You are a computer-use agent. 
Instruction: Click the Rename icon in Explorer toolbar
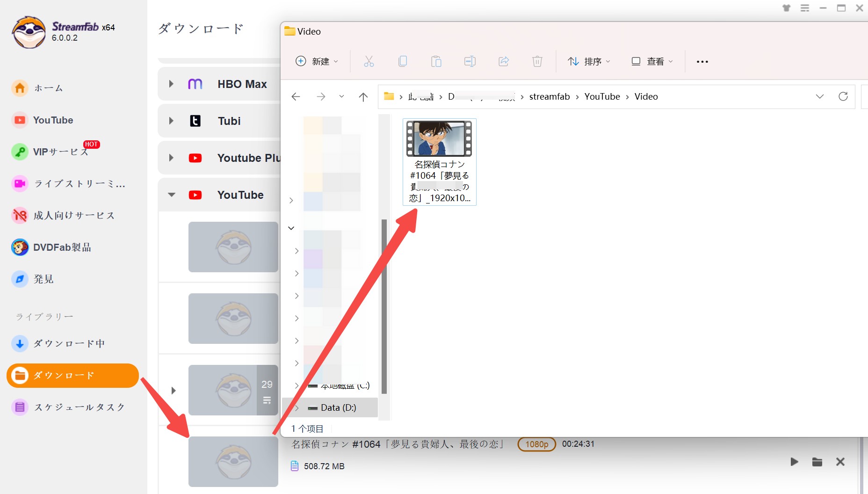pyautogui.click(x=470, y=61)
